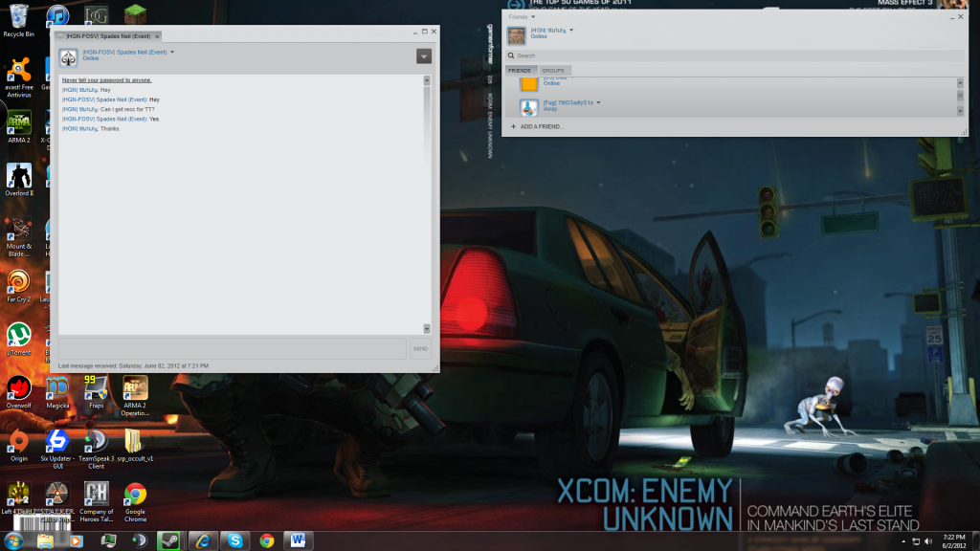Screen dimensions: 980x551
Task: Launch Overwolf from the desktop
Action: pos(19,392)
